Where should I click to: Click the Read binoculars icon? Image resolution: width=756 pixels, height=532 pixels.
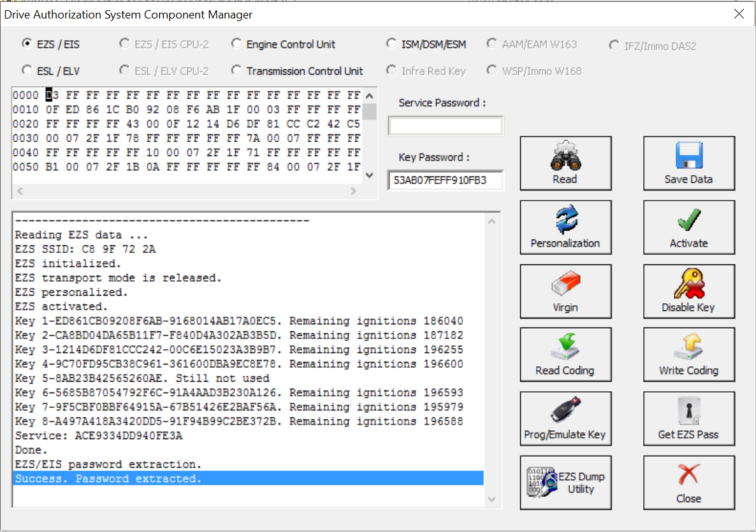click(565, 157)
